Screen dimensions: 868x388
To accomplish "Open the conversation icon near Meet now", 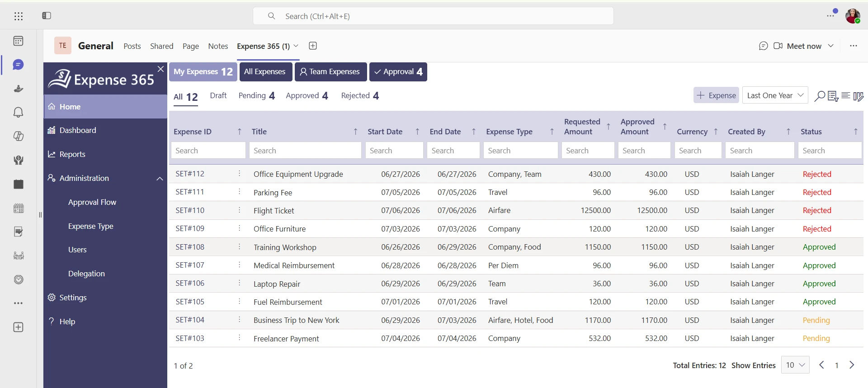I will click(x=764, y=46).
